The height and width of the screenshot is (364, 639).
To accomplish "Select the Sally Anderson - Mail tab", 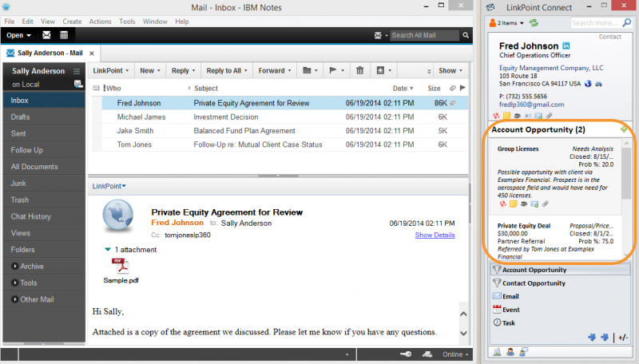I will 50,53.
